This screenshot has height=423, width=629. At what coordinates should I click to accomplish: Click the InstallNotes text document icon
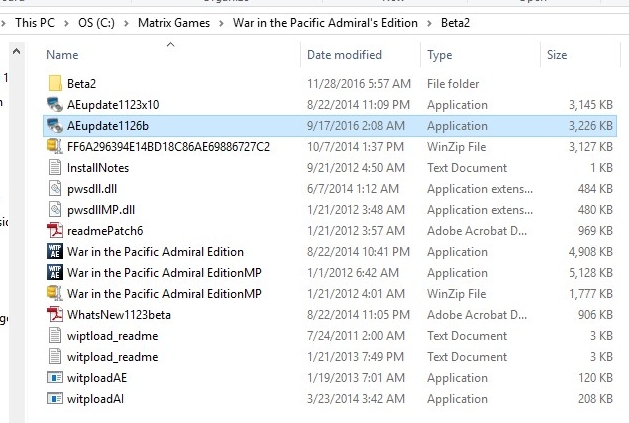(x=55, y=167)
